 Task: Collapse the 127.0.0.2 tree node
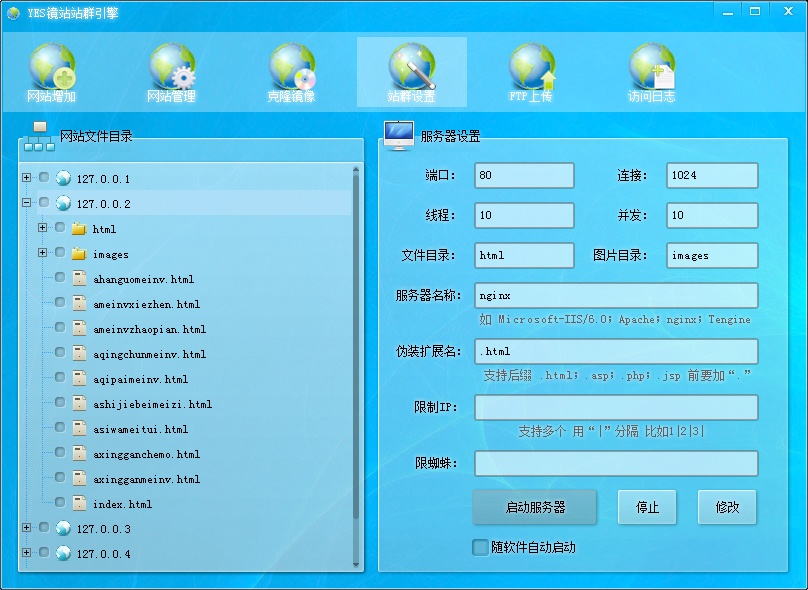(x=26, y=203)
